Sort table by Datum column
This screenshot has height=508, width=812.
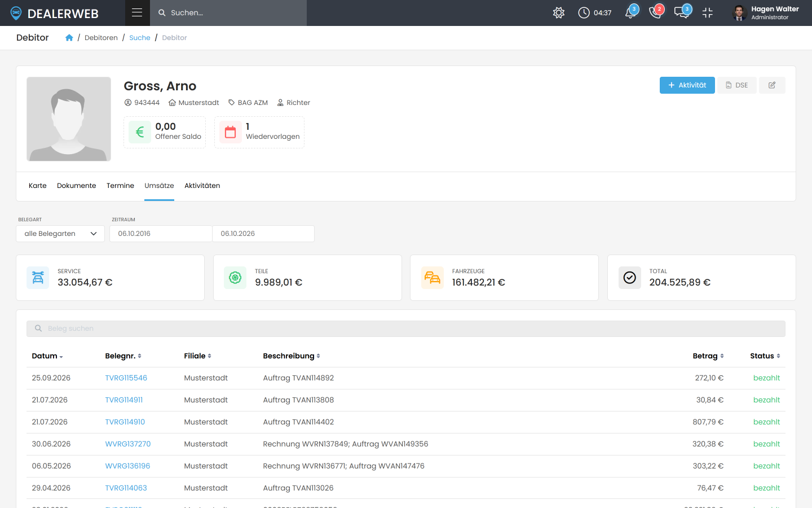pyautogui.click(x=47, y=356)
